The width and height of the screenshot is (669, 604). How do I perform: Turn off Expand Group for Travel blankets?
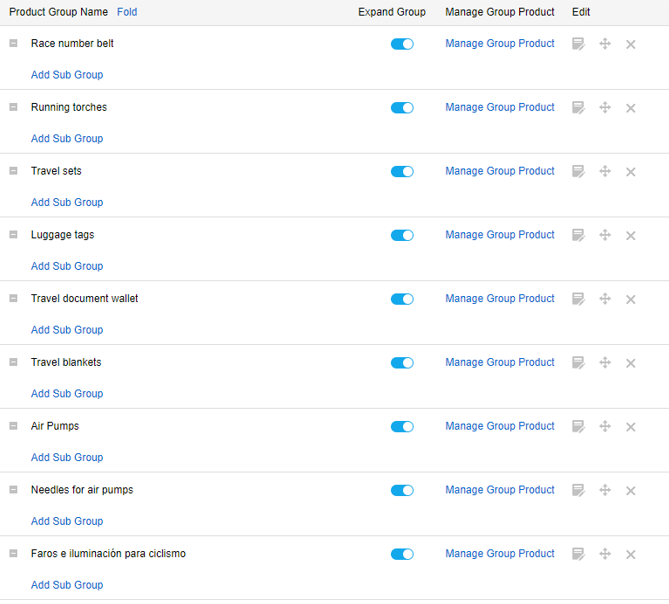[402, 363]
